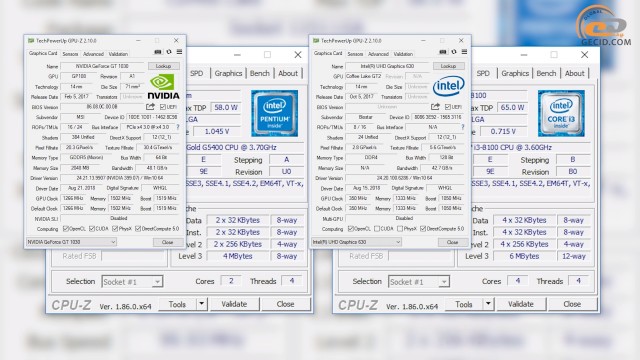Screen dimensions: 640x360
Task: Click BIOS share icon in NVIDIA GPU-Z window
Action: [150, 107]
